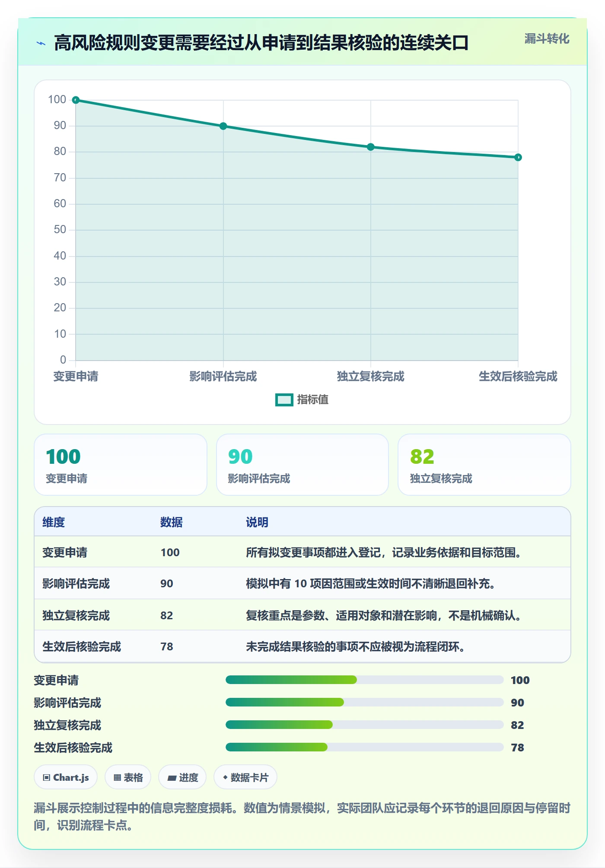Image resolution: width=605 pixels, height=868 pixels.
Task: Click the footer note starting 漏斗展示控制过程
Action: pos(302,817)
